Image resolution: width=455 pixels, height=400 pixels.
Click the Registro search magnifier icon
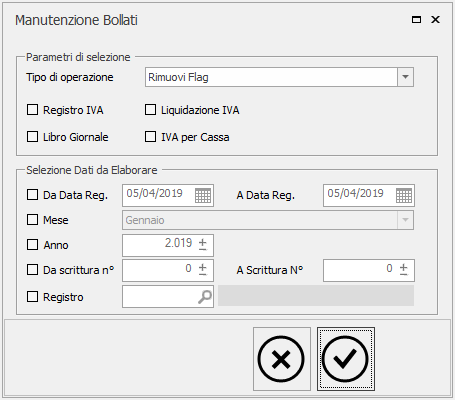click(205, 297)
